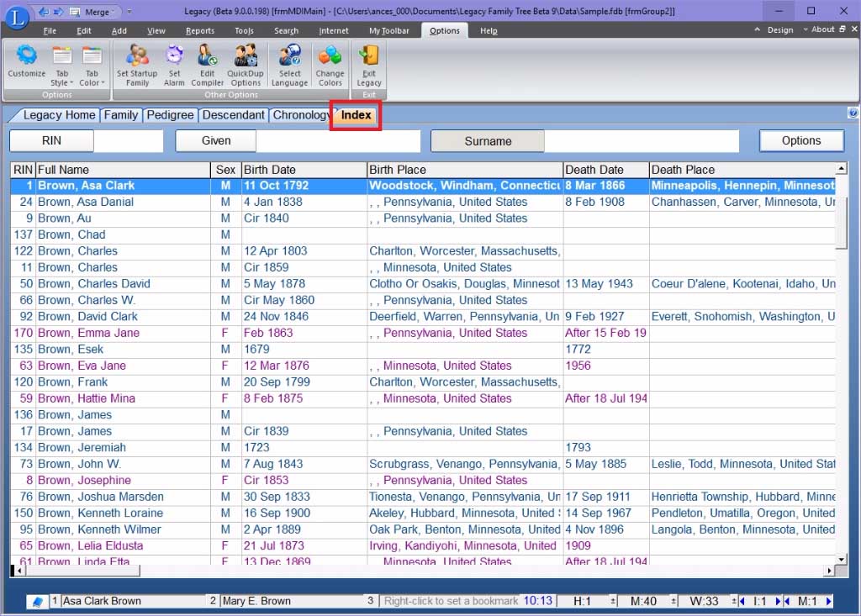Open the Help menu

click(x=489, y=31)
